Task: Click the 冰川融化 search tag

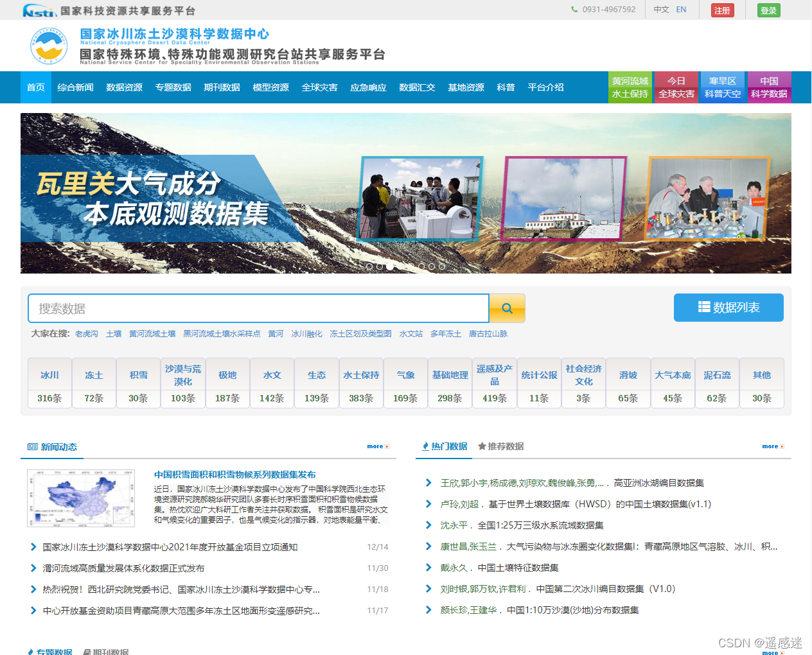Action: [307, 334]
